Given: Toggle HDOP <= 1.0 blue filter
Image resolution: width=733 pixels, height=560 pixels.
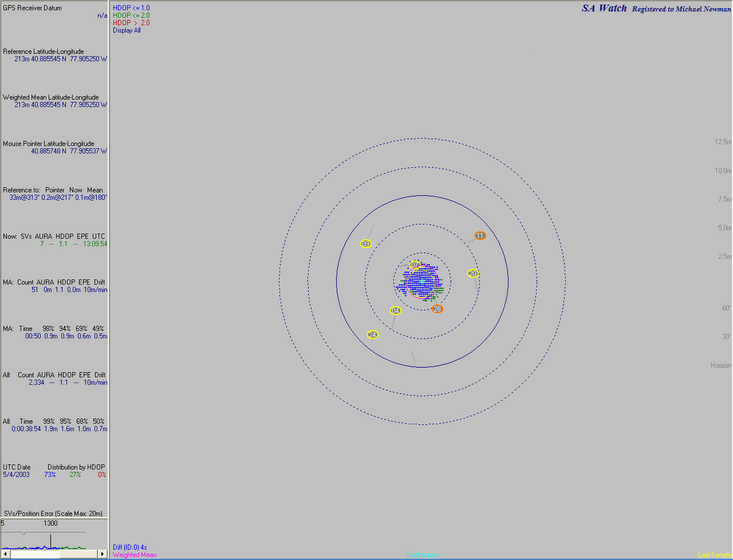Looking at the screenshot, I should click(131, 8).
